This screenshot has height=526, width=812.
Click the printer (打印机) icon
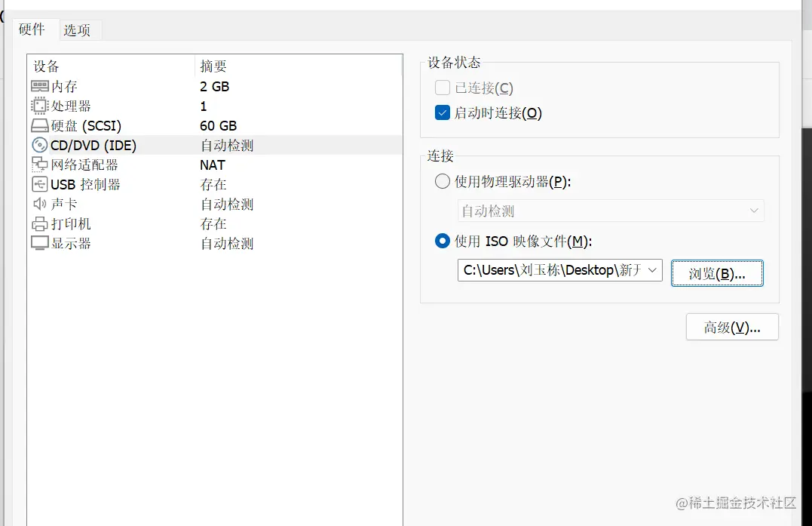point(40,224)
